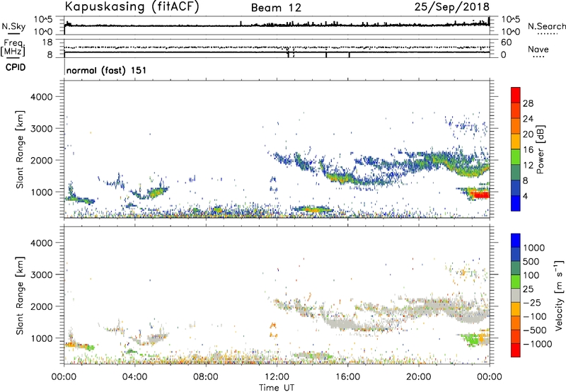Viewport: 566px width, 392px height.
Task: Click the '12:00' time tick label
Action: coord(277,377)
